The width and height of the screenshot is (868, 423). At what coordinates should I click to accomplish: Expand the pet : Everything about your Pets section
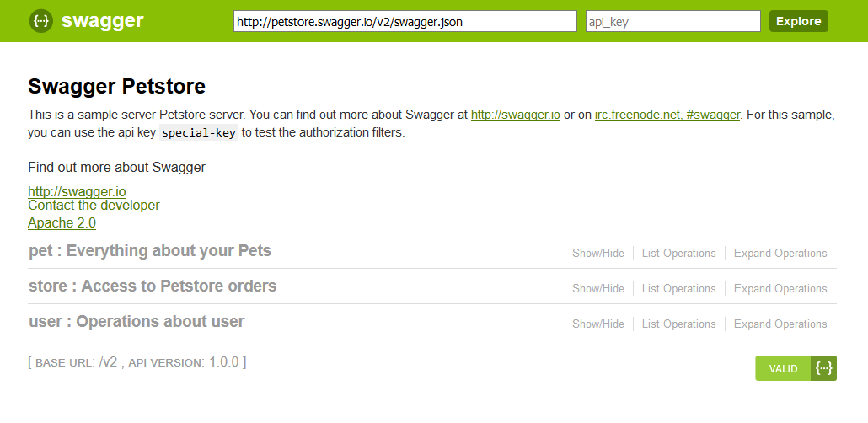tap(150, 251)
